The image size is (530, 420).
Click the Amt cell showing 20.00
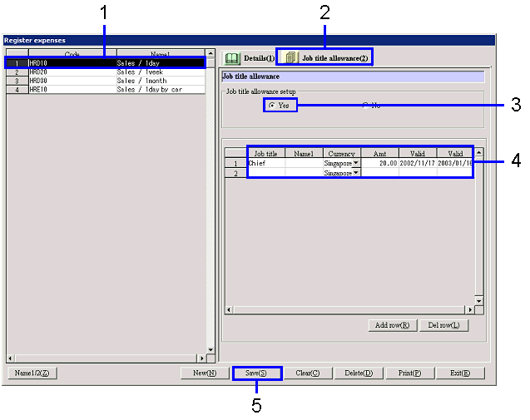(379, 164)
